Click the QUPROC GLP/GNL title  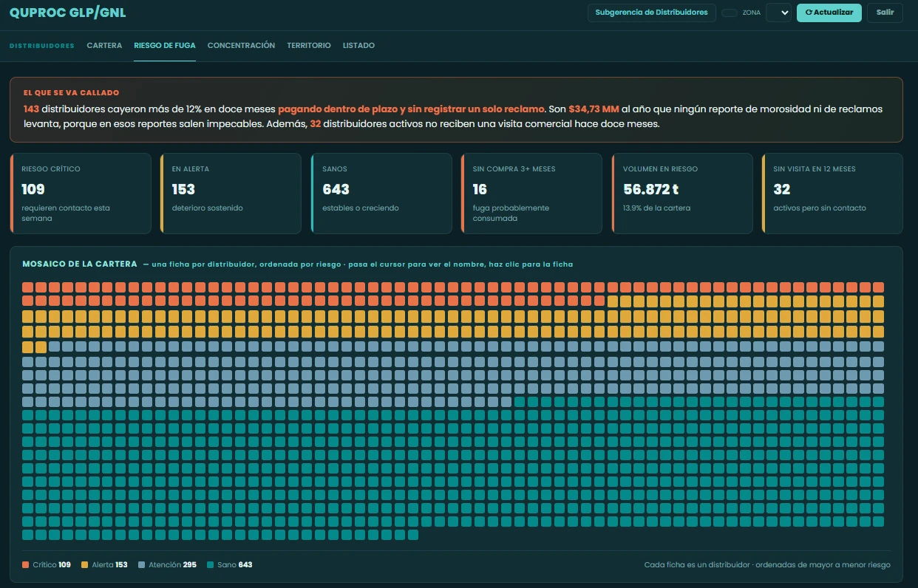tap(68, 13)
